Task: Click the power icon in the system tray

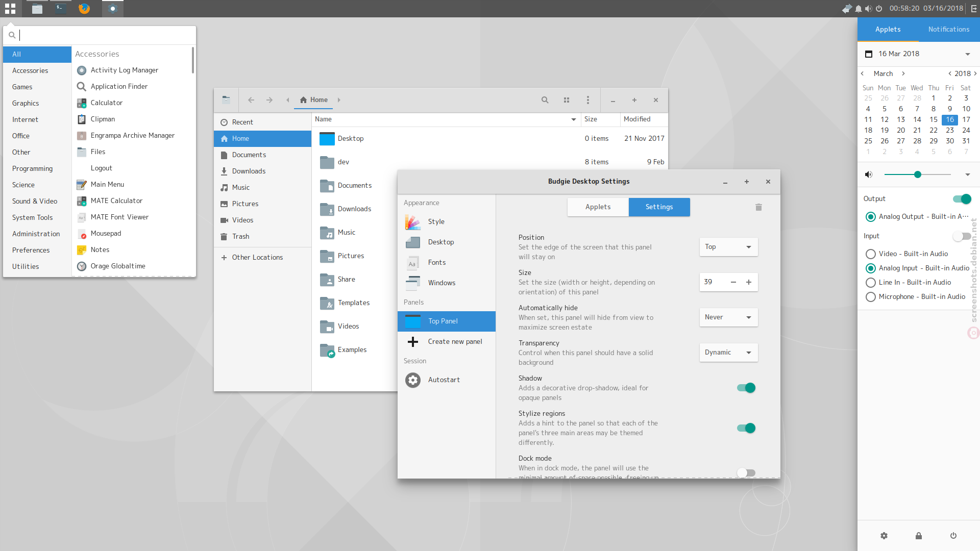Action: [x=879, y=9]
